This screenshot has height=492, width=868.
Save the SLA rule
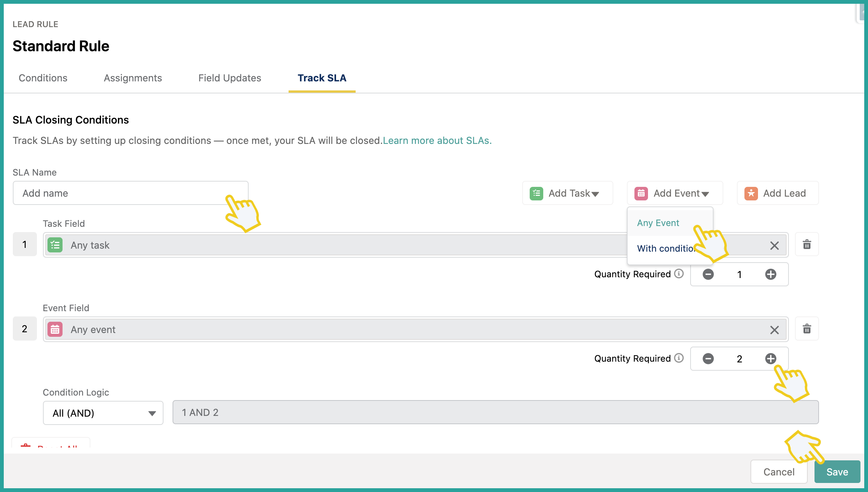(x=837, y=472)
